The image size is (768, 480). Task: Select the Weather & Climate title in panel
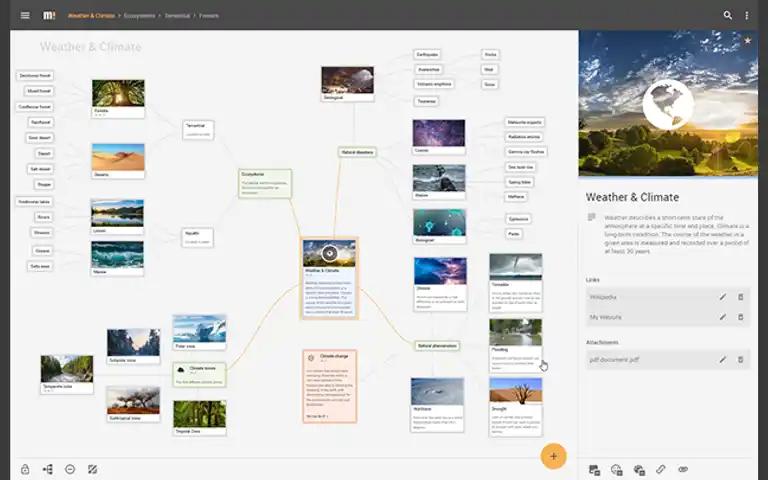(x=632, y=197)
